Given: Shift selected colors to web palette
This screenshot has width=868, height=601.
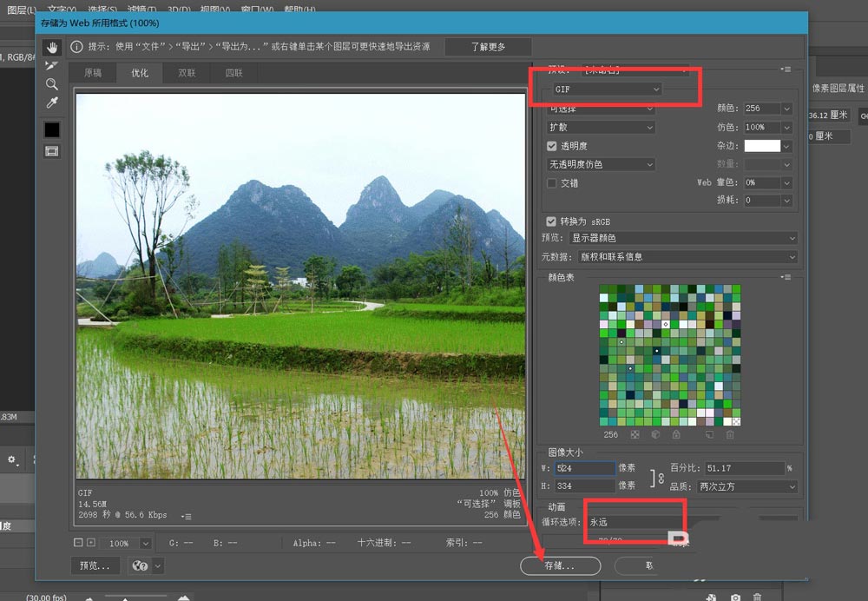Looking at the screenshot, I should (x=655, y=435).
